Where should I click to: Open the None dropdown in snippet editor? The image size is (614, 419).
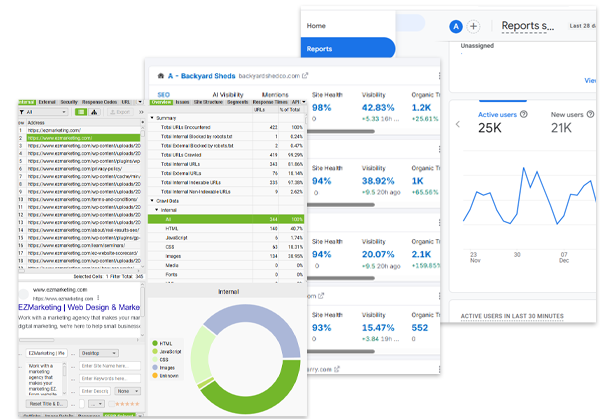click(x=127, y=391)
